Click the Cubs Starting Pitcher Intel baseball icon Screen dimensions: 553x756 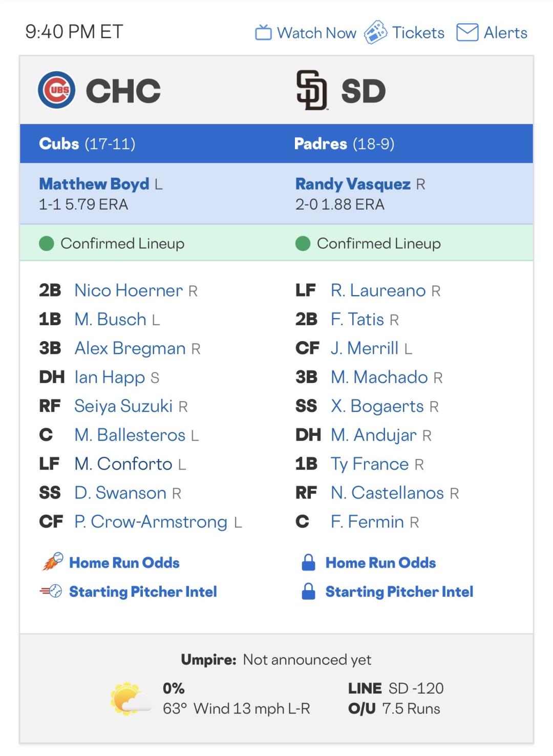51,592
